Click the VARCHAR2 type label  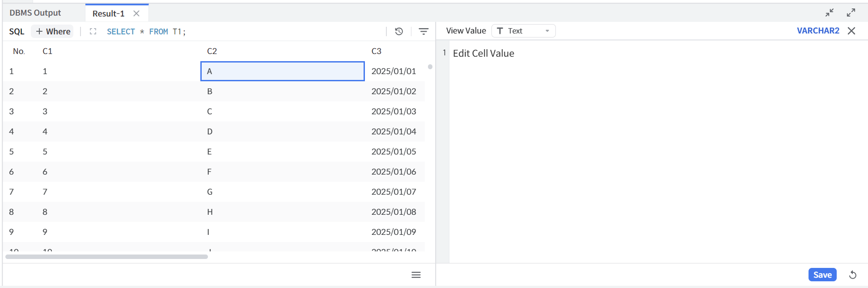click(818, 31)
